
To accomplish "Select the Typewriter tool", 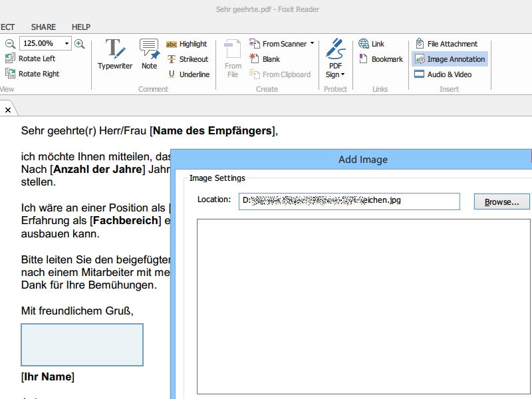I will [x=115, y=54].
